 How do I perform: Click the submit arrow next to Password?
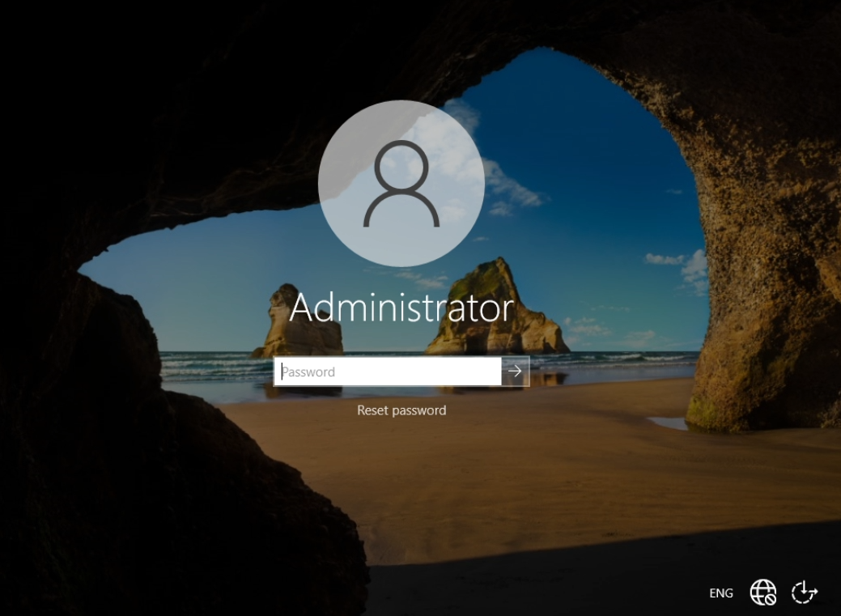coord(515,372)
